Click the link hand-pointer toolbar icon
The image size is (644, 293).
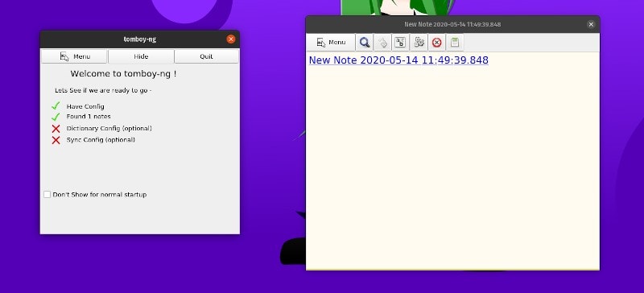pos(382,43)
